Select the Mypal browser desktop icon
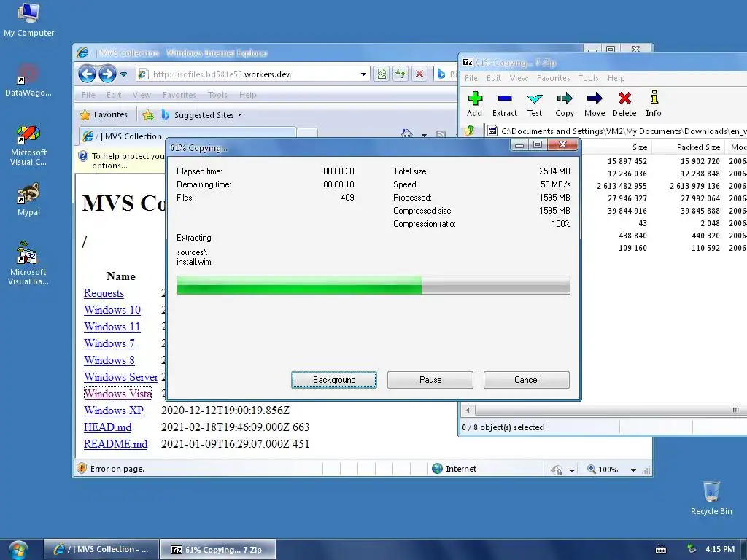This screenshot has height=560, width=747. pyautogui.click(x=28, y=200)
